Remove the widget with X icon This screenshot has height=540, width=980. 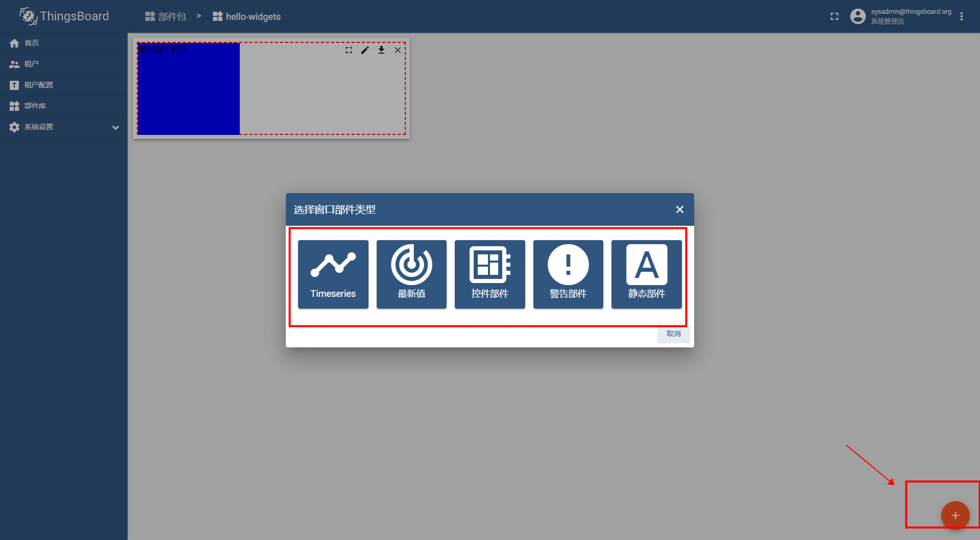tap(398, 50)
